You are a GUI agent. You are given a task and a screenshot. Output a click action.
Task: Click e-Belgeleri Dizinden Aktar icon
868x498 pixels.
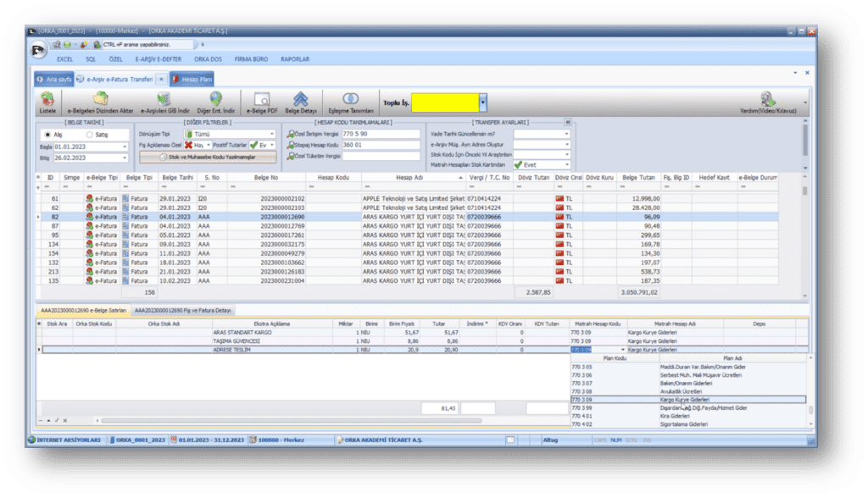(x=101, y=103)
